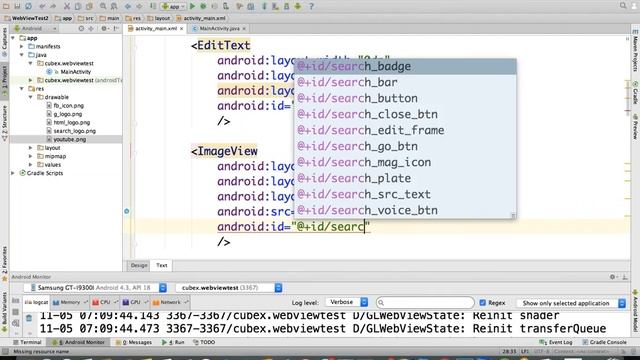
Task: Toggle the Regex checkbox
Action: pos(482,302)
